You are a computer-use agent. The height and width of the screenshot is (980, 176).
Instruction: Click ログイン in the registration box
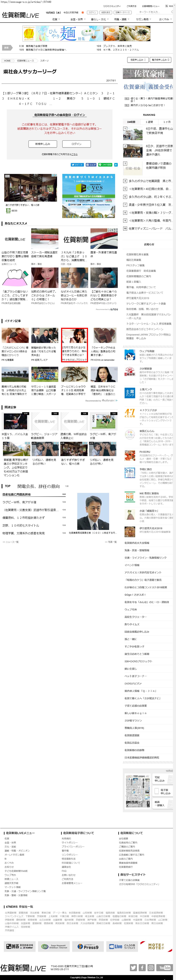pos(76,144)
